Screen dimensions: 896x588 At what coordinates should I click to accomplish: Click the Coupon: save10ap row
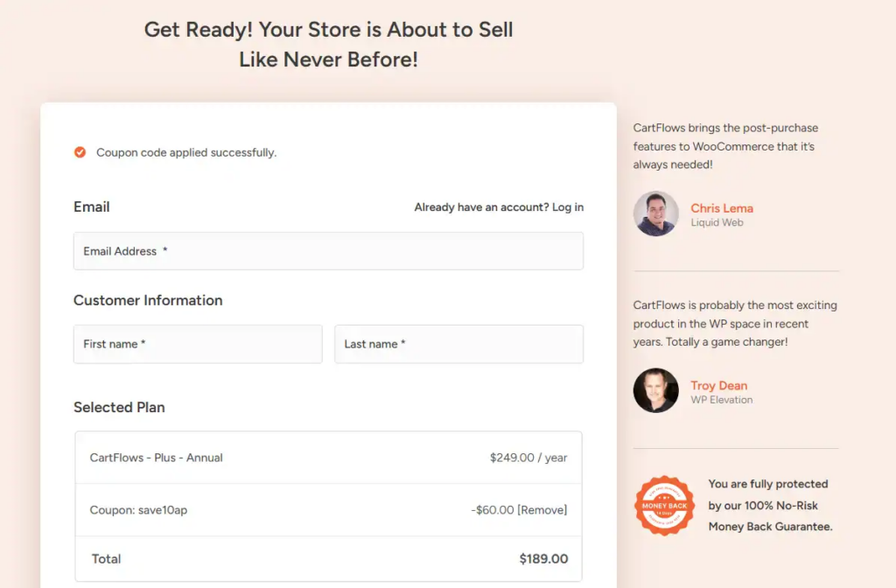pos(140,508)
